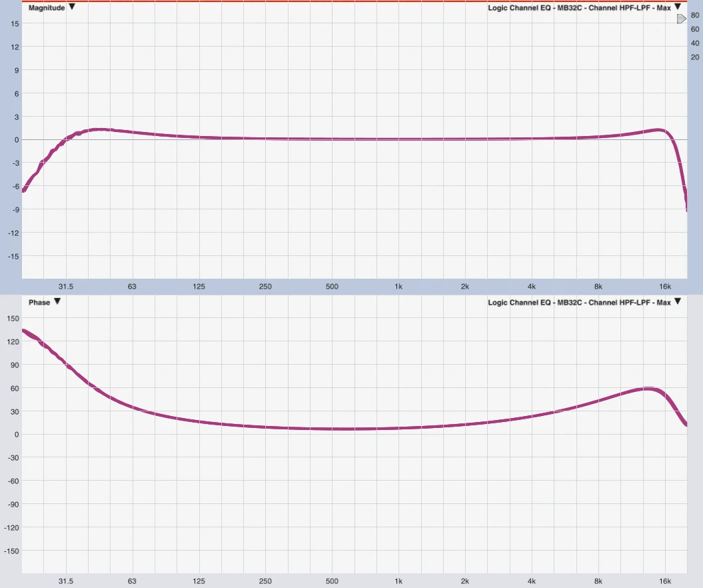
Task: Click the 150 degree label on Phase axis
Action: point(13,318)
